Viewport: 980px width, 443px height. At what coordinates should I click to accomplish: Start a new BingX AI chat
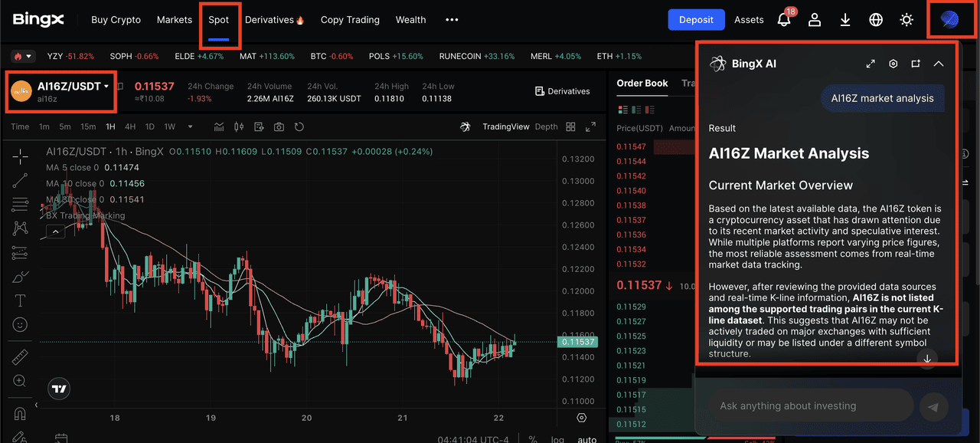tap(916, 64)
